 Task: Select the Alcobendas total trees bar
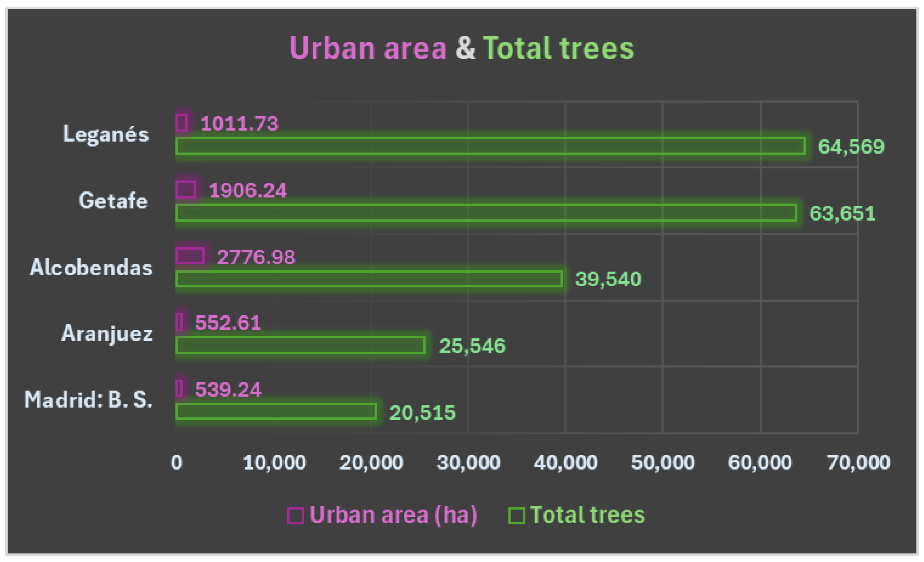369,279
